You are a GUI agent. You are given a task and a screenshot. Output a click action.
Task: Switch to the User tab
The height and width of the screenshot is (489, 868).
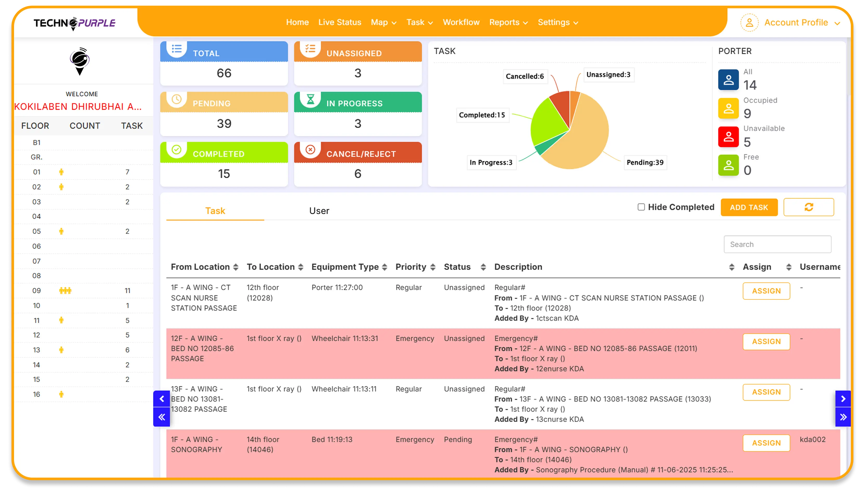(x=318, y=210)
